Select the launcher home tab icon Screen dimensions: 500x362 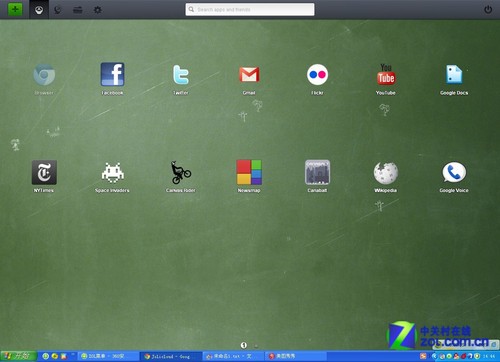click(39, 10)
